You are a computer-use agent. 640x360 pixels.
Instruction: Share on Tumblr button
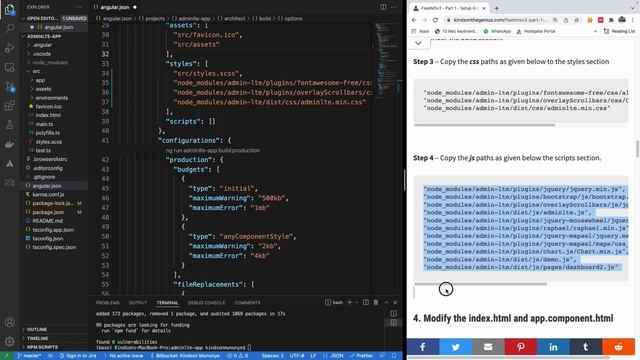point(586,347)
